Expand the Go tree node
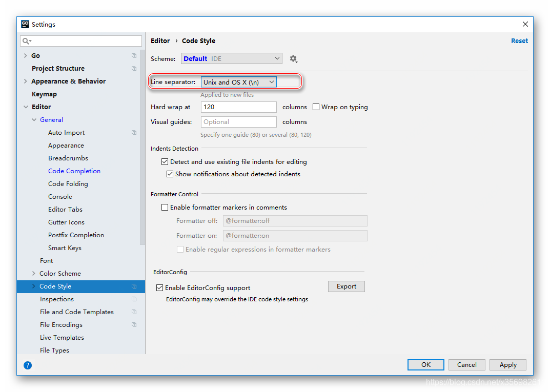Image resolution: width=550 pixels, height=392 pixels. (x=25, y=55)
